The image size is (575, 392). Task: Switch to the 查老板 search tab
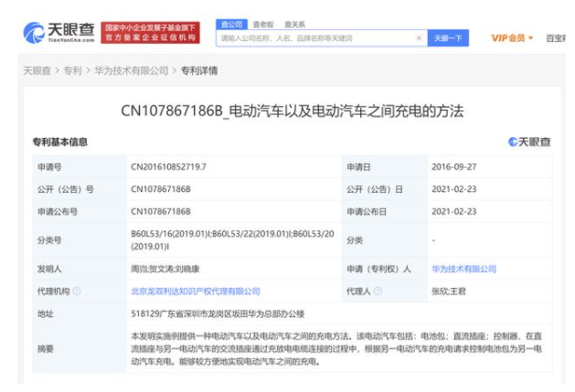pos(263,24)
